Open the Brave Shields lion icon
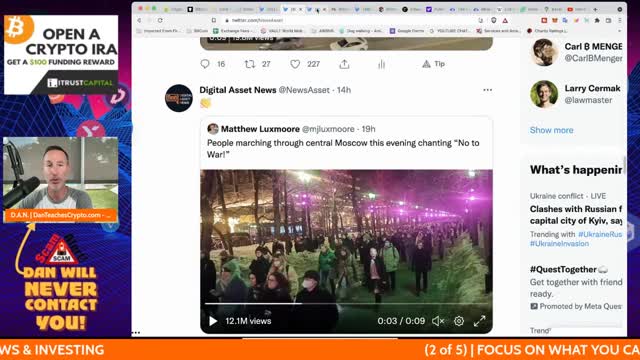Viewport: 640px width, 360px height. tap(494, 20)
